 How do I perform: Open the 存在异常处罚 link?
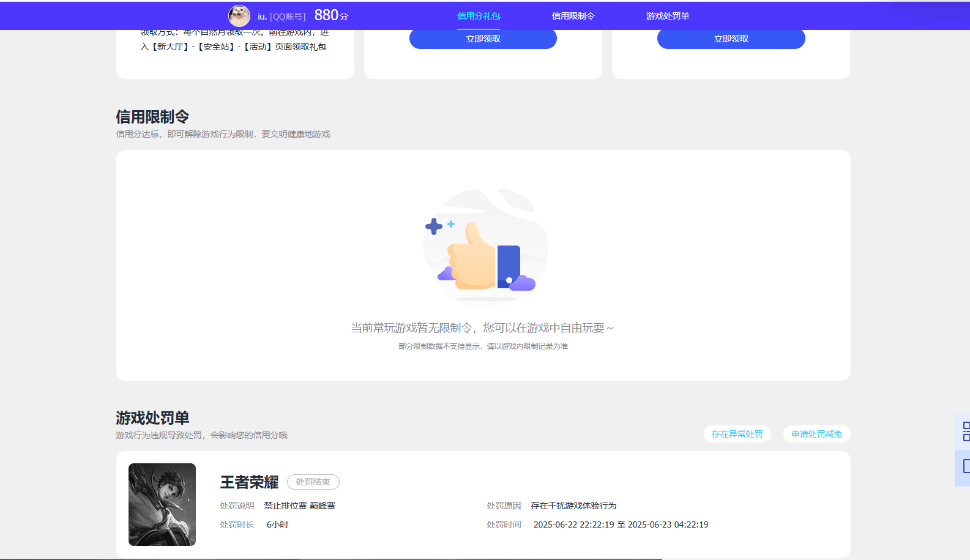(x=737, y=434)
